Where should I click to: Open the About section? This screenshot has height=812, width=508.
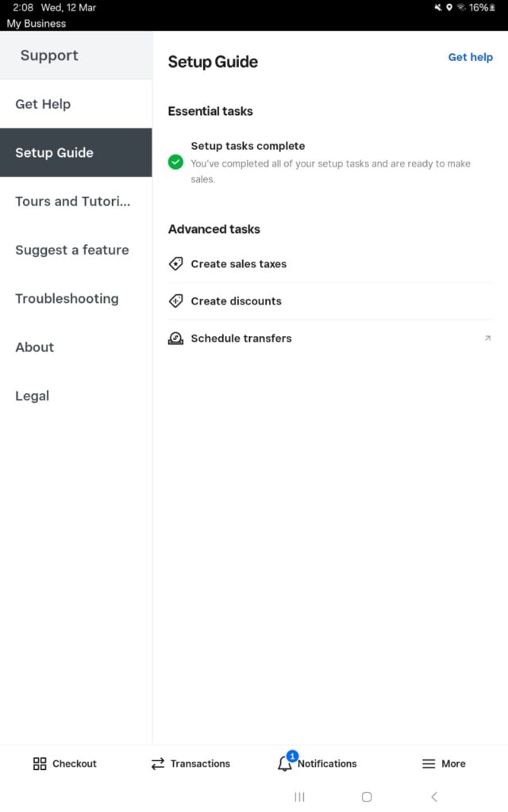tap(35, 347)
